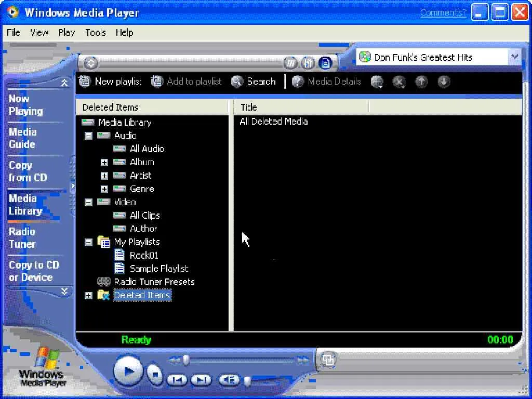The height and width of the screenshot is (399, 532).
Task: Click the Add to playlist button
Action: [x=186, y=82]
